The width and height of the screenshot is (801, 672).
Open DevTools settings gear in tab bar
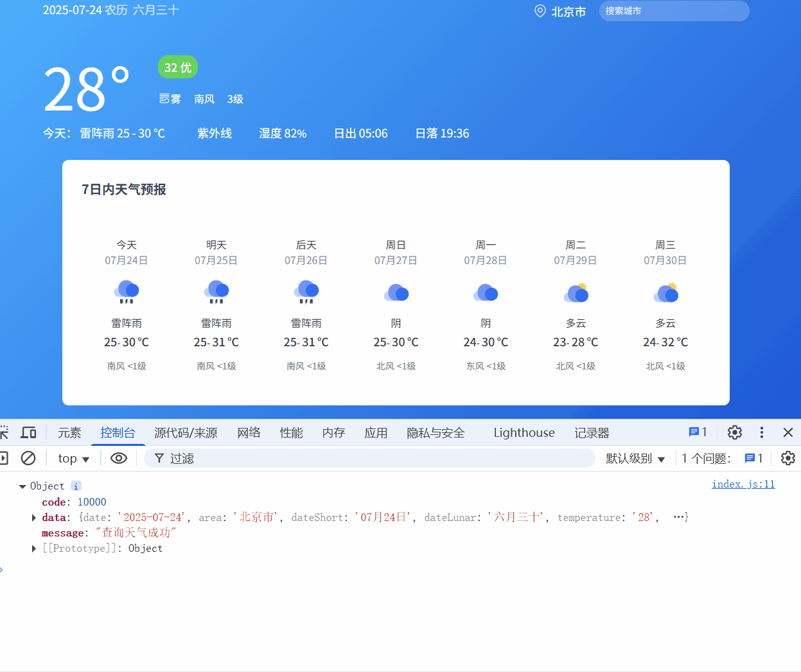click(x=735, y=432)
